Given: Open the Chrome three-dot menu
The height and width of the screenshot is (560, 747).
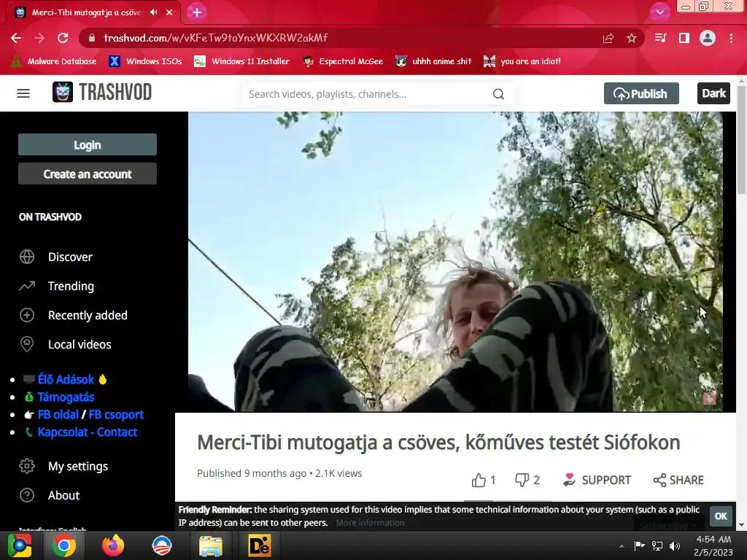Looking at the screenshot, I should point(731,38).
